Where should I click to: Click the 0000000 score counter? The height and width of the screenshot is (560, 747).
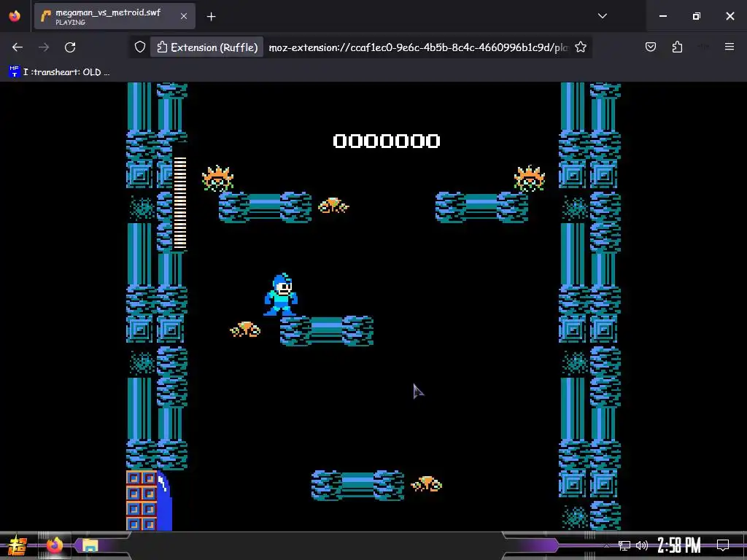pos(387,141)
